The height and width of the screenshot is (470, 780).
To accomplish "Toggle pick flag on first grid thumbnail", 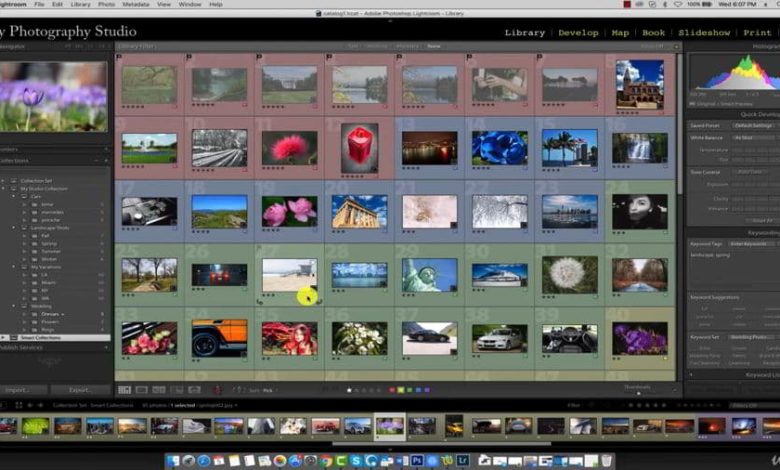I will (119, 57).
